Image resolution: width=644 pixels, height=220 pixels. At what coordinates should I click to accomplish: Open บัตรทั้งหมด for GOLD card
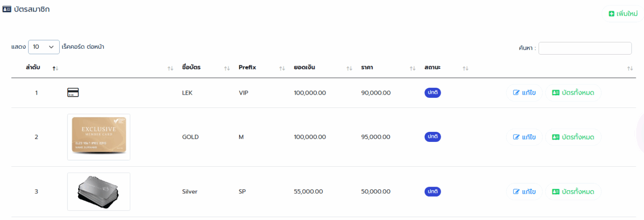pos(573,137)
